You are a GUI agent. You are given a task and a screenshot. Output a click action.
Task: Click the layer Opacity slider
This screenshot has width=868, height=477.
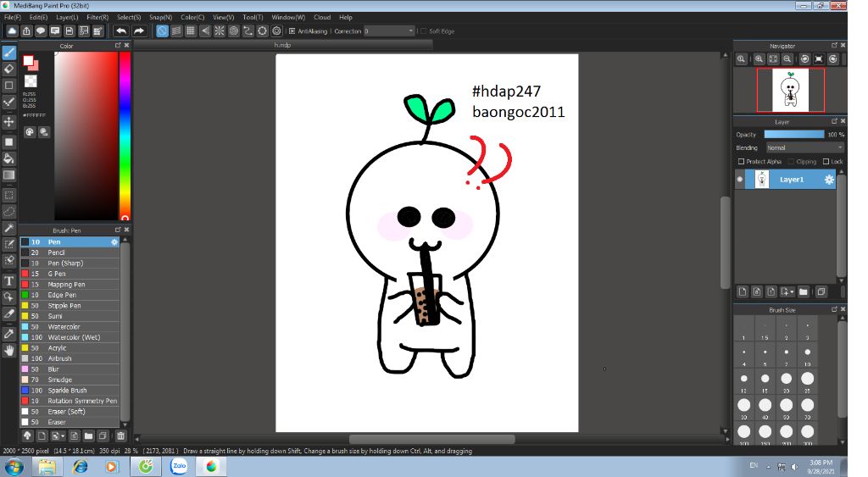pyautogui.click(x=793, y=135)
